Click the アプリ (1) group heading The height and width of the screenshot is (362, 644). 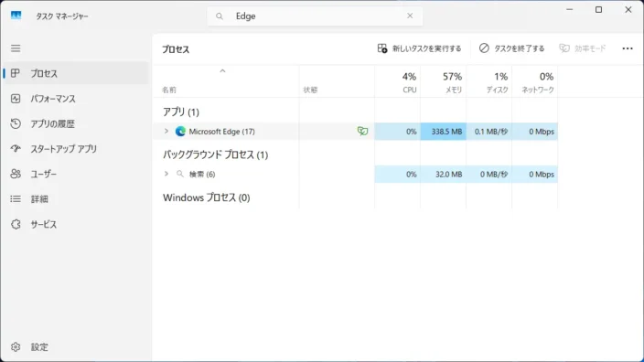[x=181, y=112]
